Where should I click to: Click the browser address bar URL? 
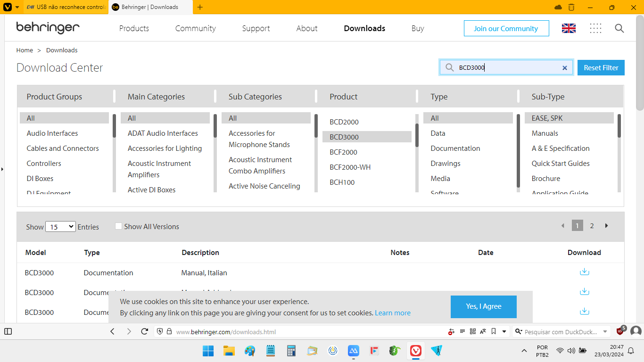226,332
